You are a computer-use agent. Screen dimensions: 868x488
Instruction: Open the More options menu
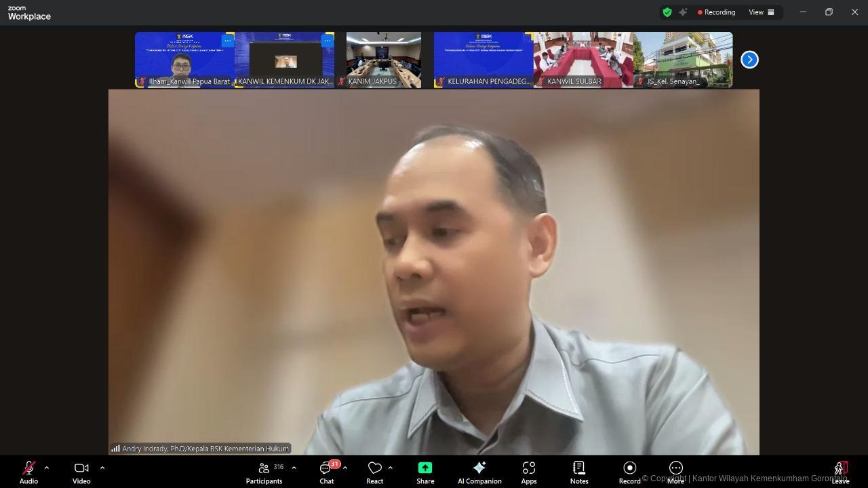[676, 472]
